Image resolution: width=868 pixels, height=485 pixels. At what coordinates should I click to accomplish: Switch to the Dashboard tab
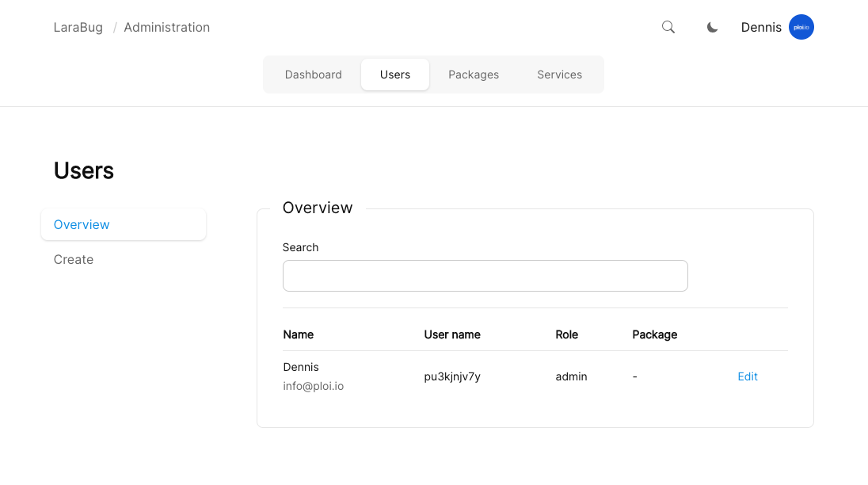coord(313,74)
